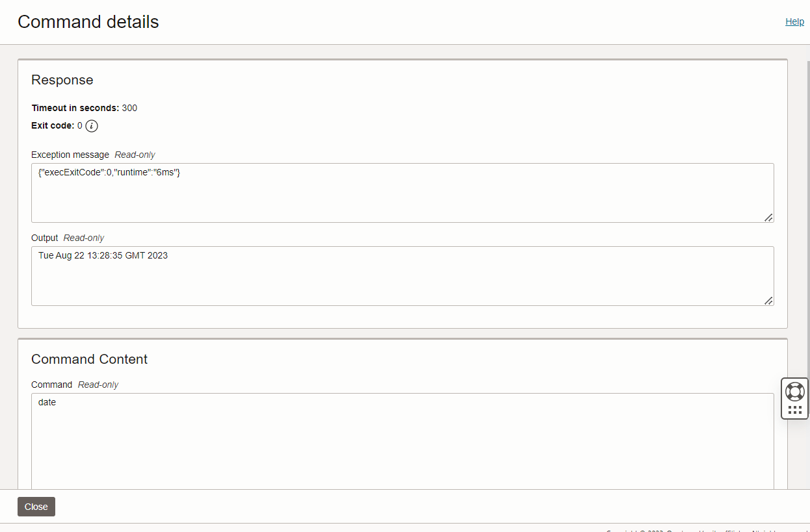Click the Exit code value zero
This screenshot has height=532, width=810.
point(79,125)
